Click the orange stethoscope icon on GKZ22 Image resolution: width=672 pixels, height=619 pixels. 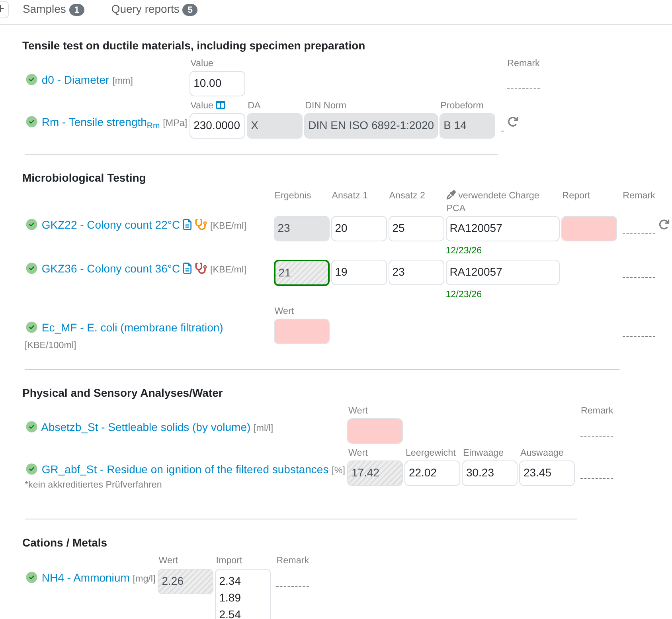pyautogui.click(x=201, y=225)
